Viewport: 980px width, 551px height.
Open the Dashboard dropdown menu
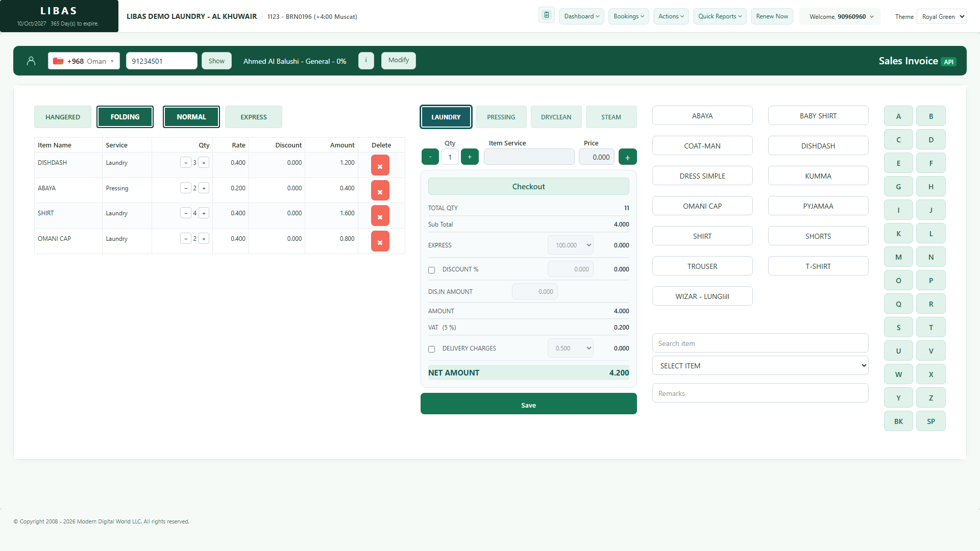(581, 16)
